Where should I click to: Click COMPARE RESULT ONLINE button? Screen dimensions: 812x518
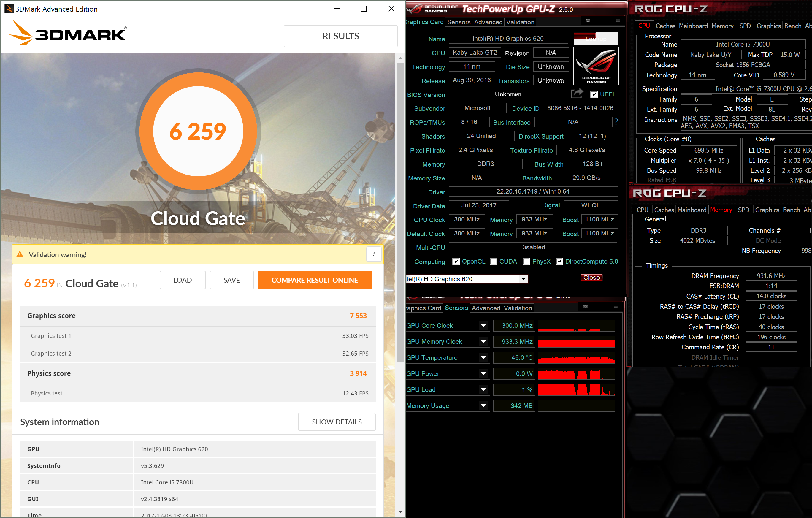point(315,280)
